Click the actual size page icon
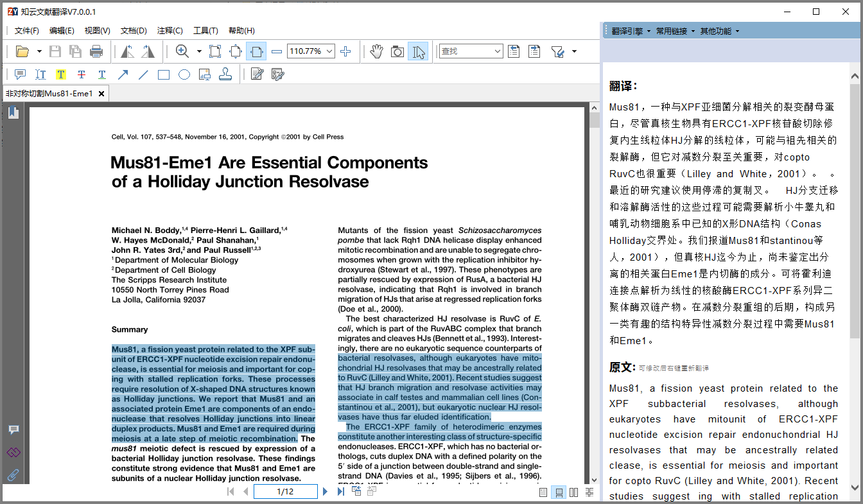 [x=215, y=51]
